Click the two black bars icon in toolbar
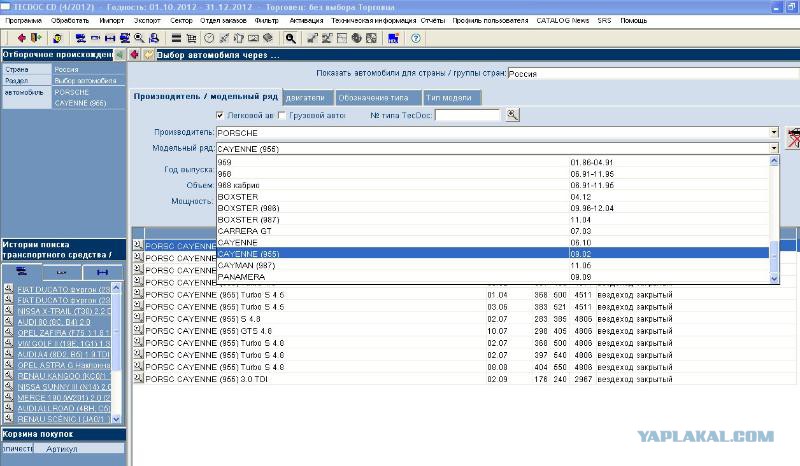The height and width of the screenshot is (466, 800). (176, 38)
